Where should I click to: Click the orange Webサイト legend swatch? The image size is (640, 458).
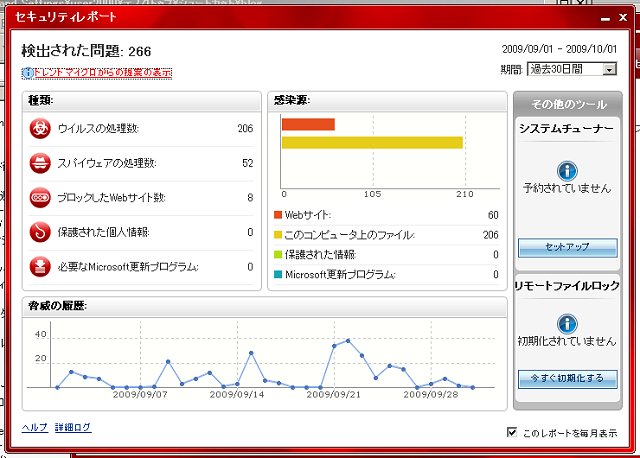pos(278,215)
